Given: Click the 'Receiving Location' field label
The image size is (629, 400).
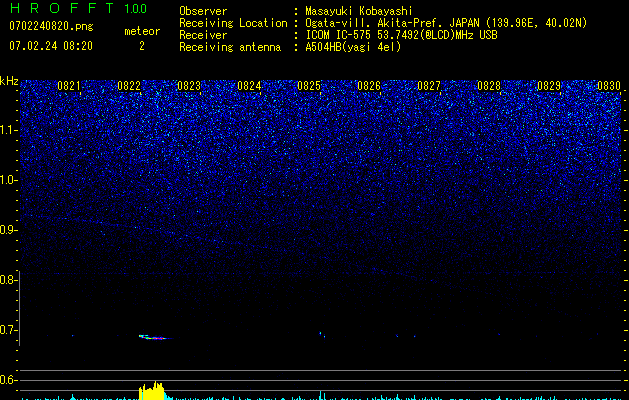Looking at the screenshot, I should 233,23.
